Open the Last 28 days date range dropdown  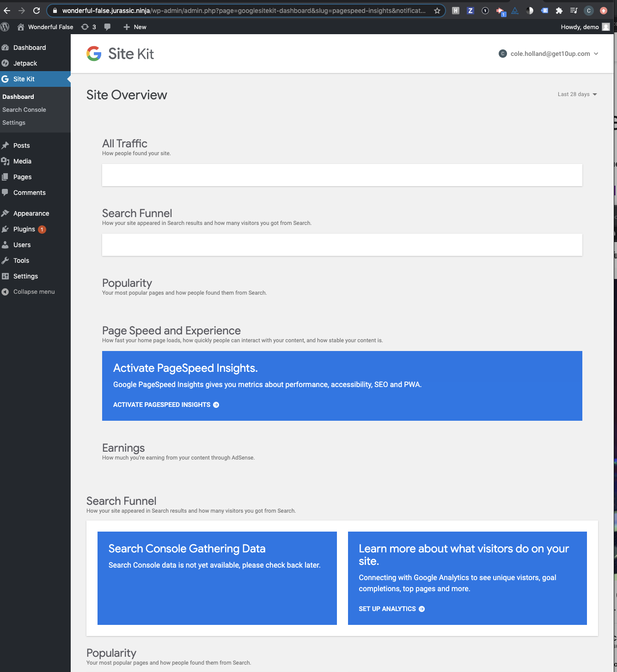point(576,94)
